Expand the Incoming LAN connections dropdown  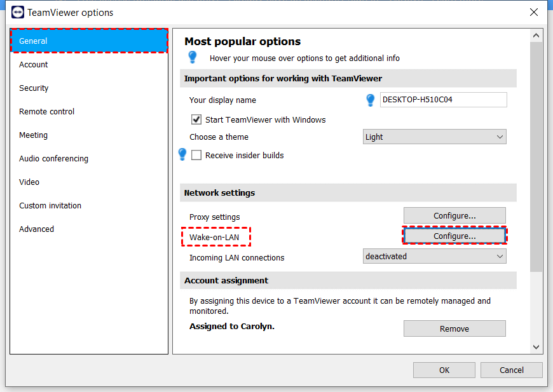435,257
